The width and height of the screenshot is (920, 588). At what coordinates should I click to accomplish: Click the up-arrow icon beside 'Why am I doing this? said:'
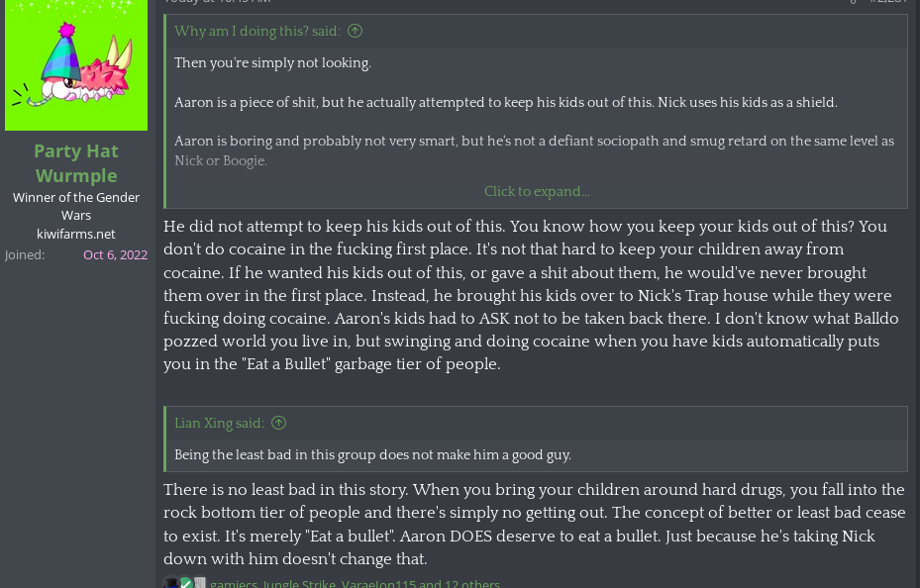click(x=355, y=32)
